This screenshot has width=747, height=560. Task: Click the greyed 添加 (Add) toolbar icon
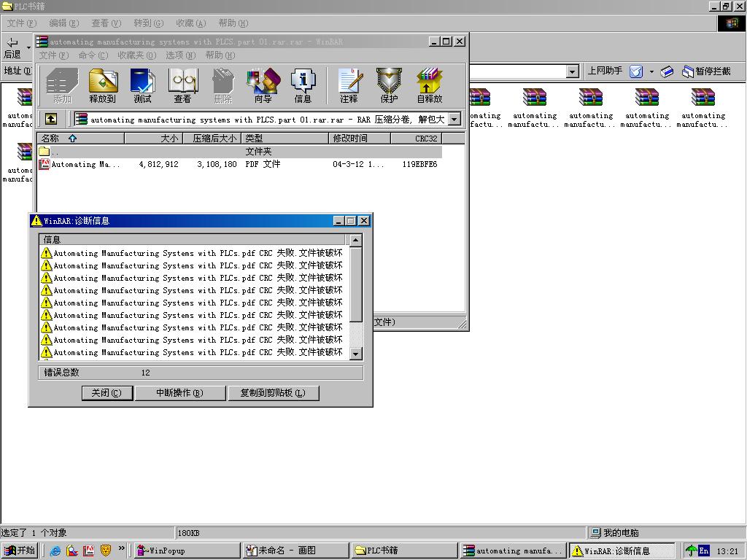62,86
